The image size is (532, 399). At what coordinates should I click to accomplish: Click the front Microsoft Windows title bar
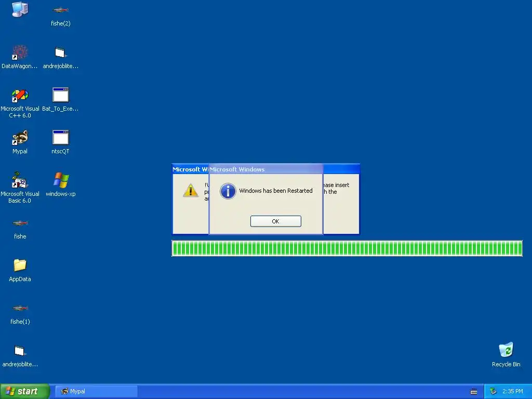click(x=265, y=169)
